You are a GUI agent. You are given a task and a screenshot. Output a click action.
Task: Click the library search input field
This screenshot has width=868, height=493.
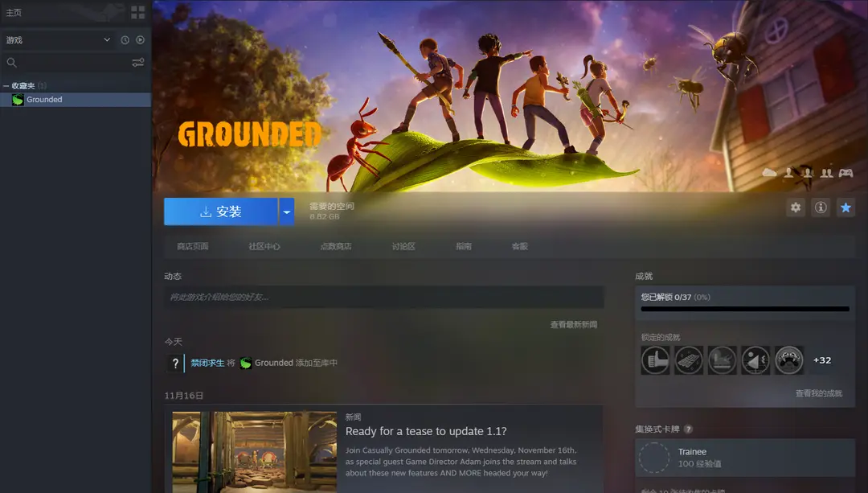[75, 63]
